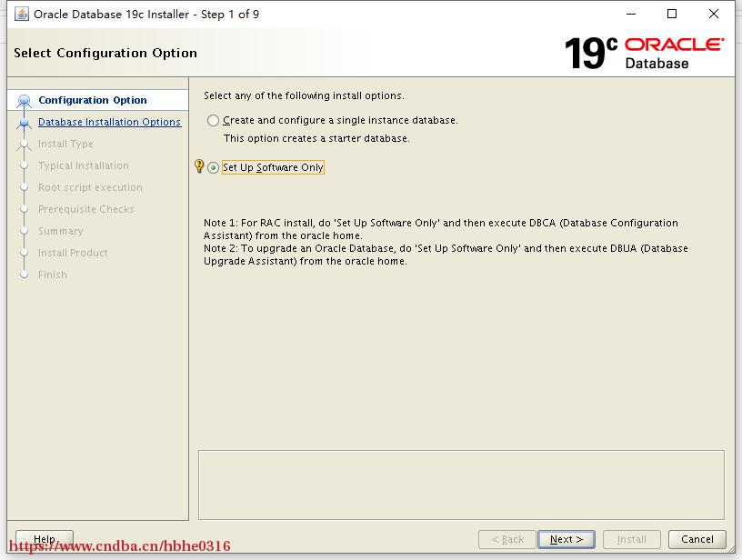Image resolution: width=742 pixels, height=560 pixels.
Task: Click the Note 1 RAC install text
Action: 440,229
